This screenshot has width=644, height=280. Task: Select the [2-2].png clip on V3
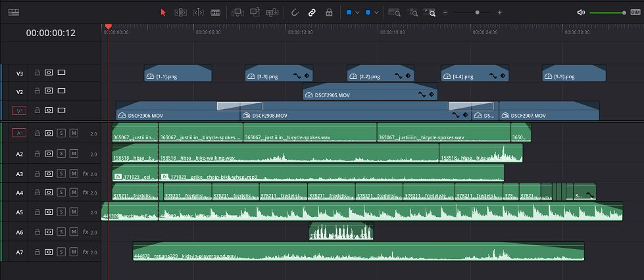click(380, 73)
